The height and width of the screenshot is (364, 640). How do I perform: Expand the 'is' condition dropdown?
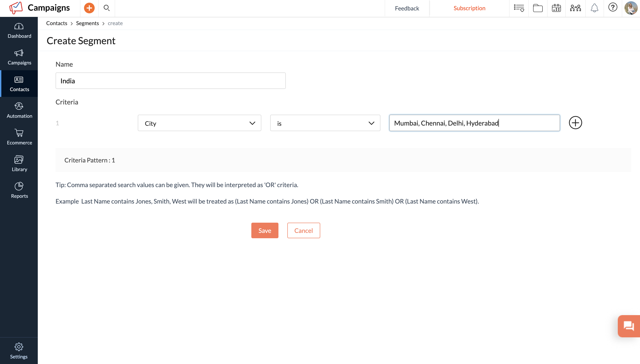[325, 123]
